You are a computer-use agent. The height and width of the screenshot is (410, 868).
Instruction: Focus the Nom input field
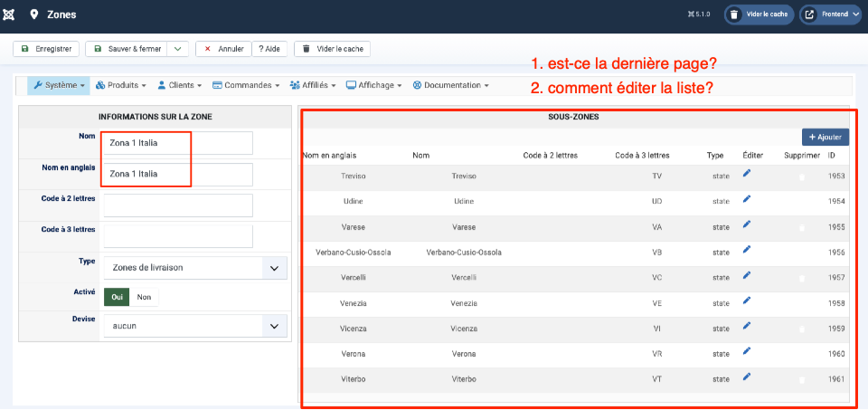178,143
